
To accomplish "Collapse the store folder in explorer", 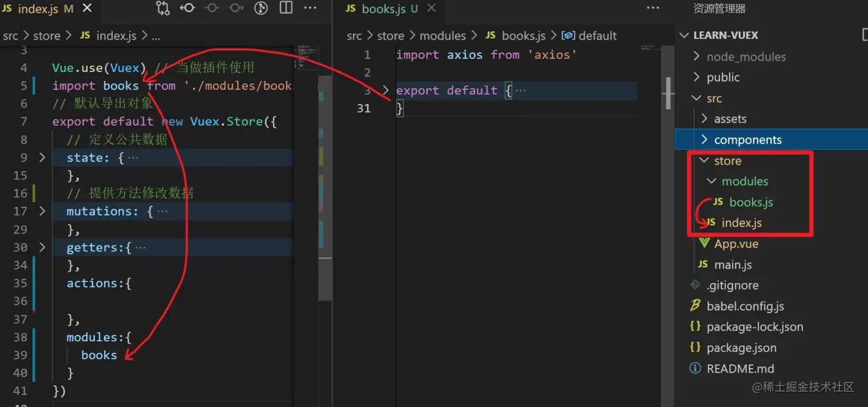I will (704, 160).
